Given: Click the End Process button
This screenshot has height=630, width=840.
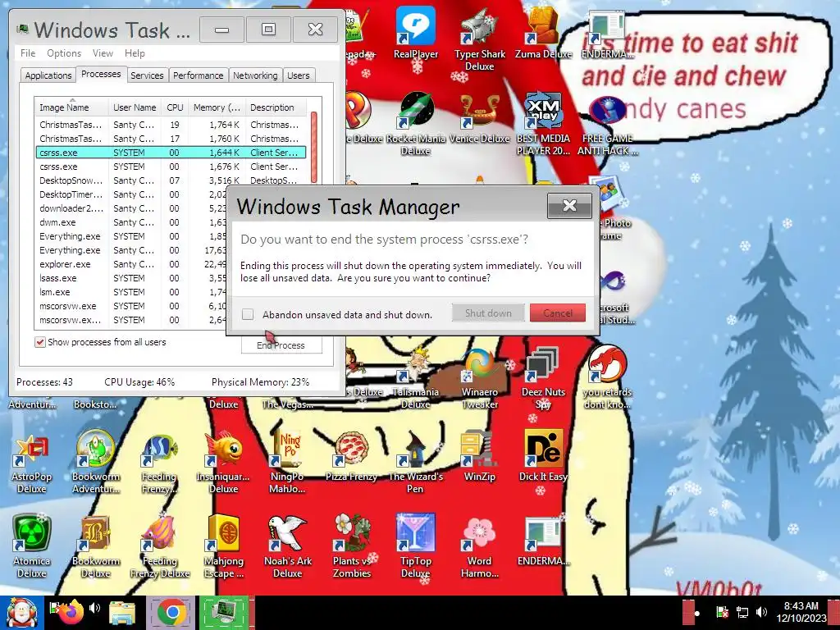Looking at the screenshot, I should point(281,345).
